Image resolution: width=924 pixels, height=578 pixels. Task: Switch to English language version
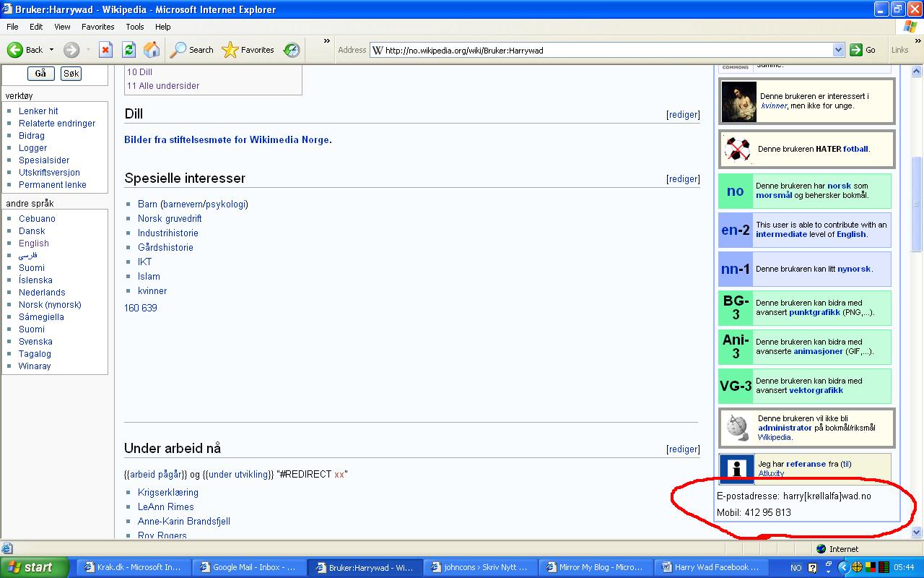(x=34, y=243)
